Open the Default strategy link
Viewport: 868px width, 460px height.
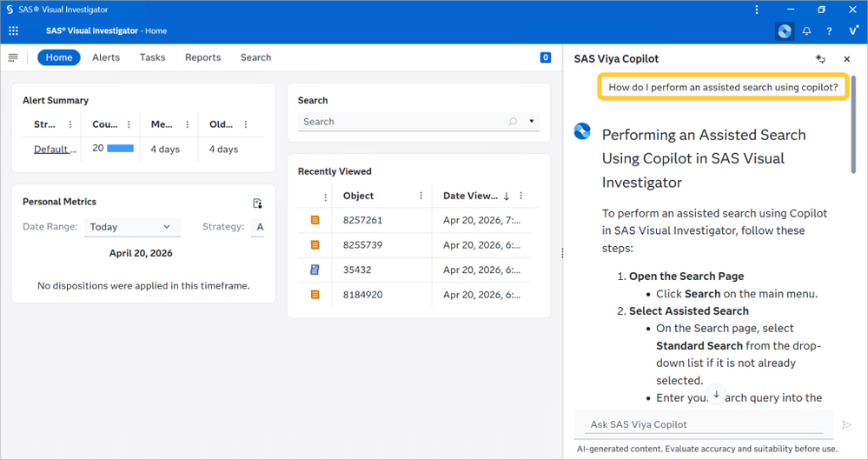point(55,149)
